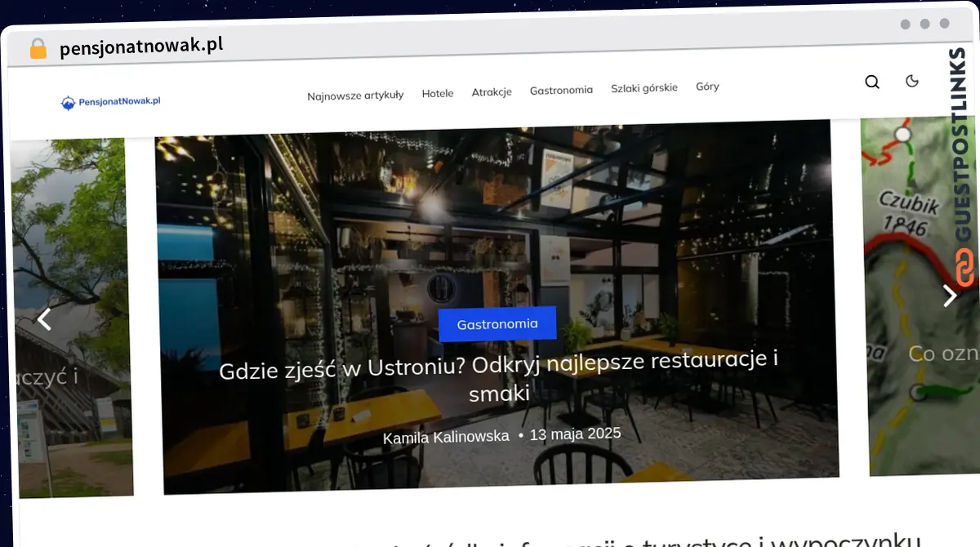The image size is (980, 547).
Task: Toggle dark mode moon icon
Action: [x=912, y=80]
